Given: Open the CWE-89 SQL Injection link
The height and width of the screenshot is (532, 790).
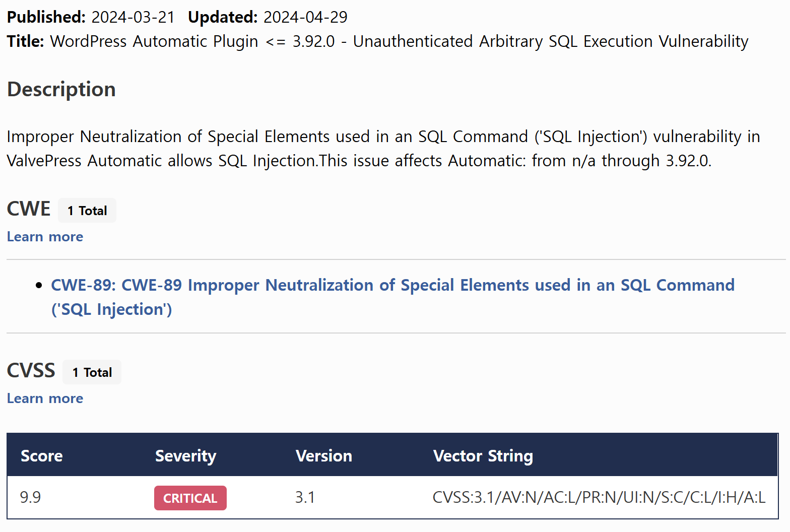Looking at the screenshot, I should click(393, 297).
